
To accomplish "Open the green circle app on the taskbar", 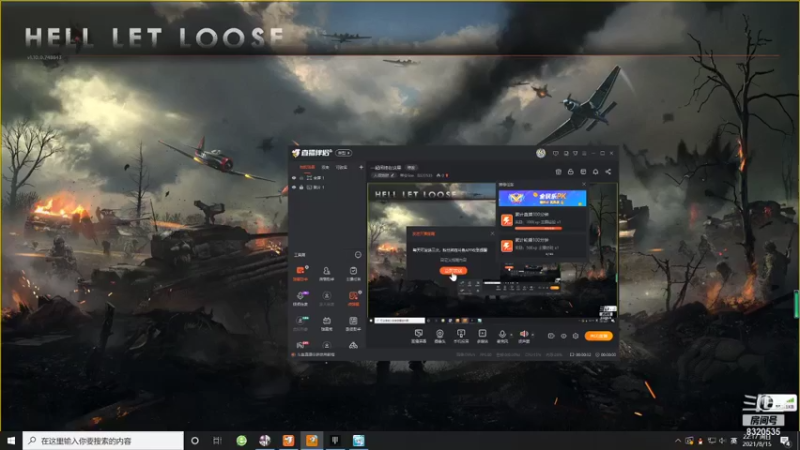I will (242, 441).
